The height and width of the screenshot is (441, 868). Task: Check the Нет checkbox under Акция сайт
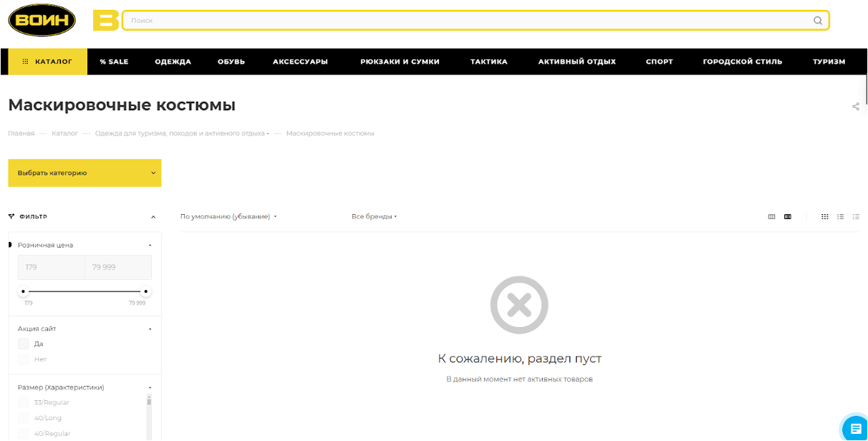pyautogui.click(x=24, y=359)
